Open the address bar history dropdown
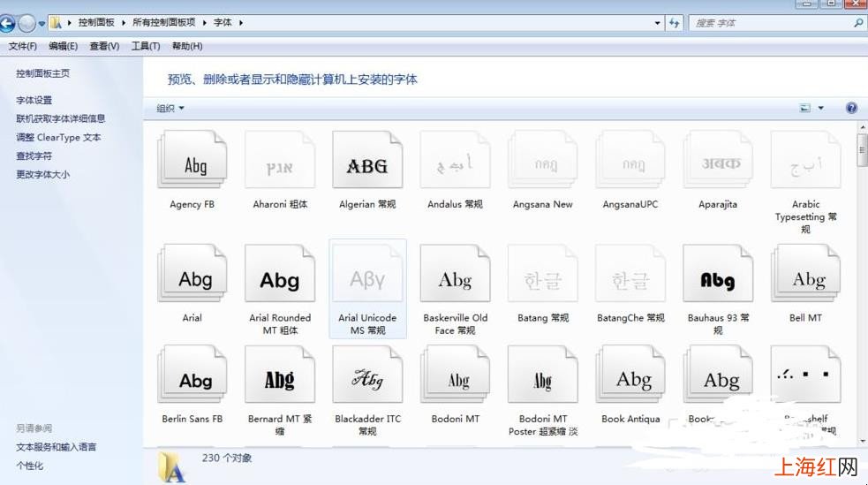Image resolution: width=868 pixels, height=485 pixels. point(657,23)
